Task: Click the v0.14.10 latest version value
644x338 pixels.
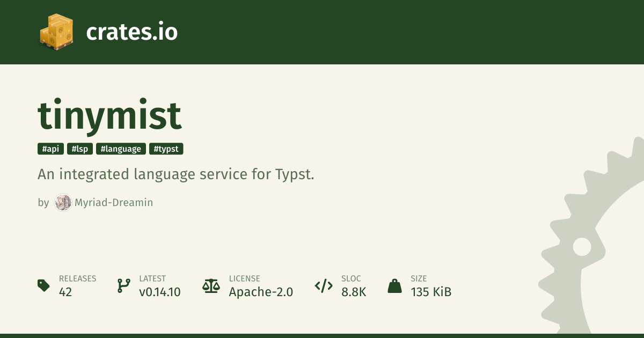Action: 159,292
